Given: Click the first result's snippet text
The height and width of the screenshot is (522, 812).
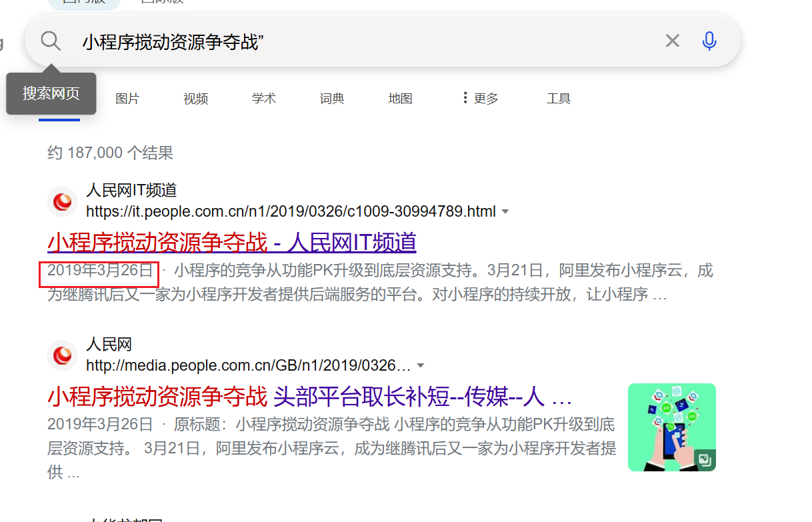Looking at the screenshot, I should point(380,283).
